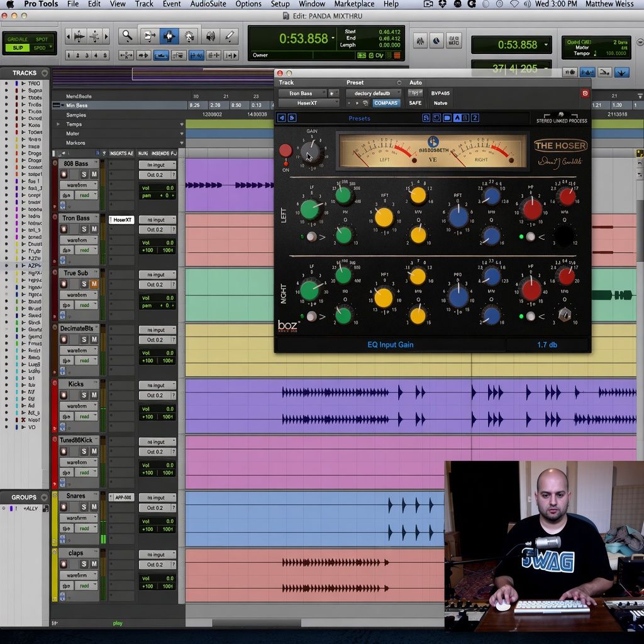Open the TRACKS list menu button
Screen dimensions: 644x644
45,73
